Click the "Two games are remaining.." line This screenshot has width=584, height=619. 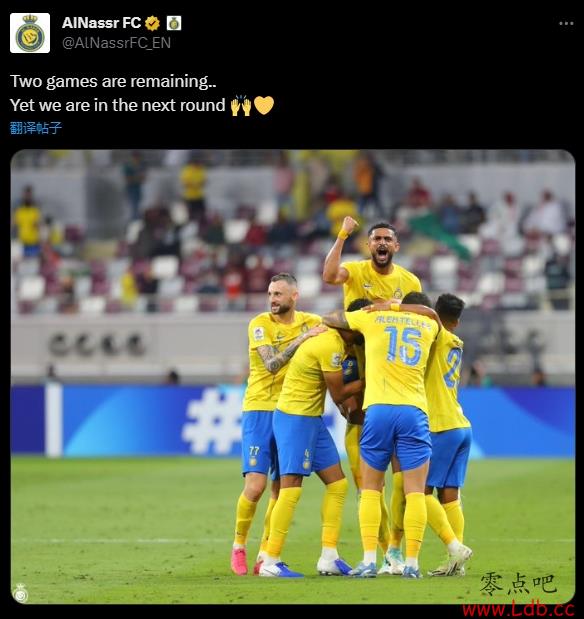click(113, 82)
